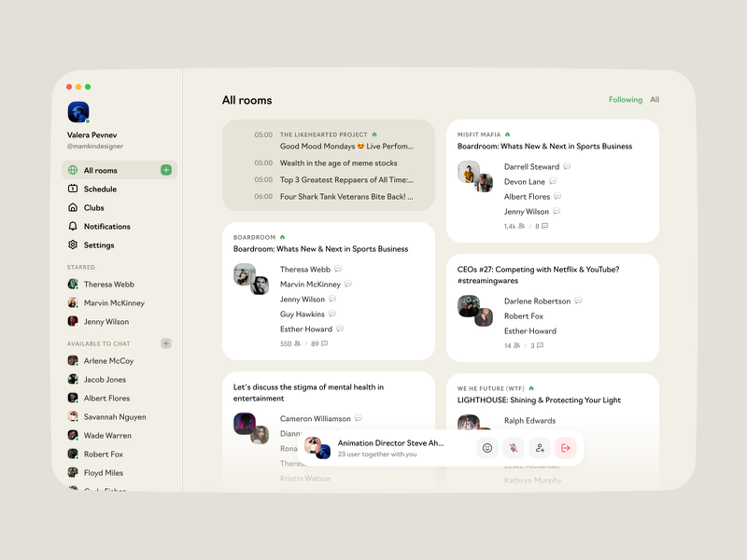
Task: Switch to the All tab
Action: coord(655,99)
